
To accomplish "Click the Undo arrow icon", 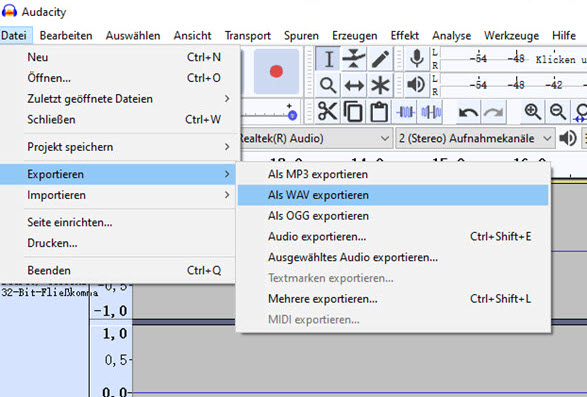I will tap(468, 112).
